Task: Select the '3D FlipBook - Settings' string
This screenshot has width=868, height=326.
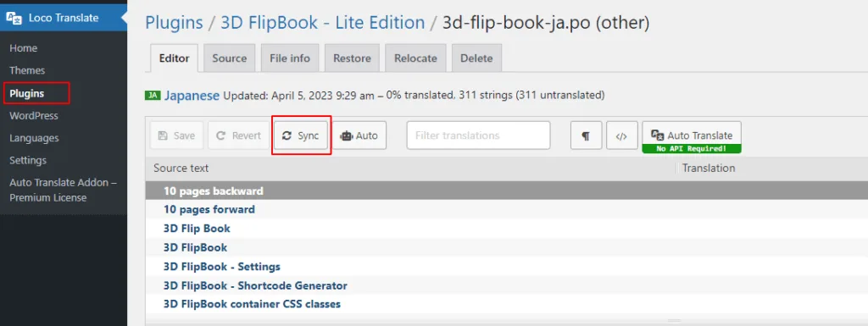Action: click(x=507, y=267)
